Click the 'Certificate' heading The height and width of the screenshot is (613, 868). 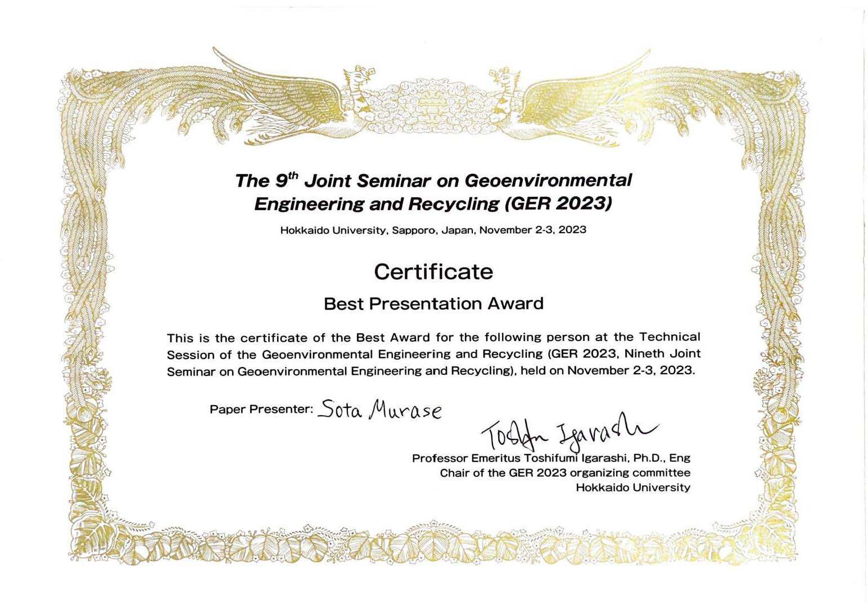pyautogui.click(x=433, y=271)
